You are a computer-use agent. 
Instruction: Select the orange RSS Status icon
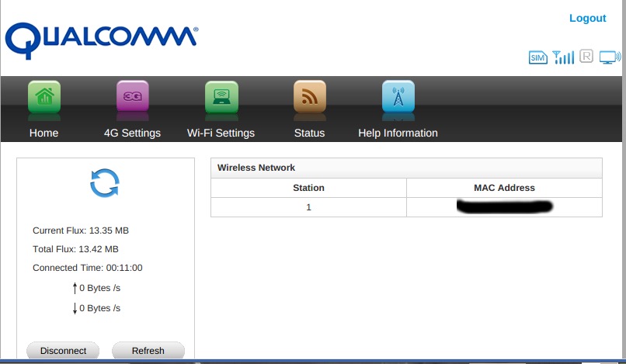pos(310,96)
